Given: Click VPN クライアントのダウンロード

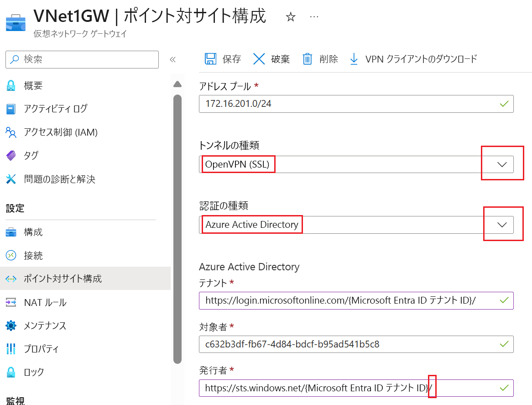Looking at the screenshot, I should click(x=413, y=59).
